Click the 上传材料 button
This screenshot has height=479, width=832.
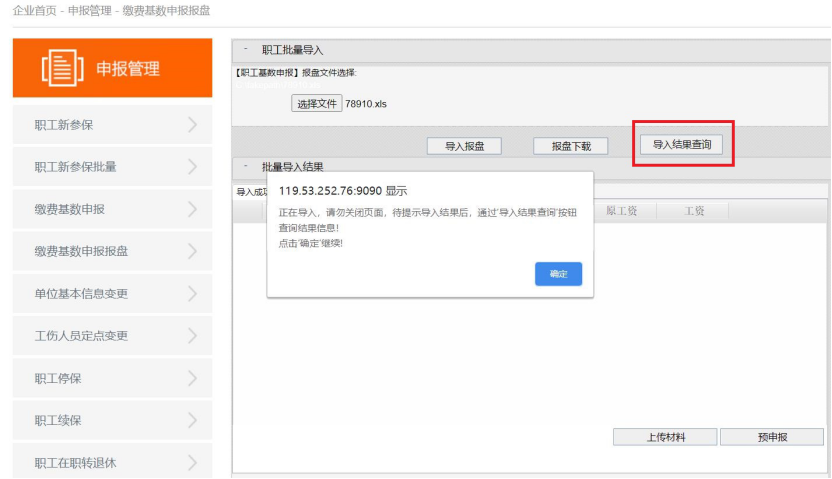click(x=664, y=437)
